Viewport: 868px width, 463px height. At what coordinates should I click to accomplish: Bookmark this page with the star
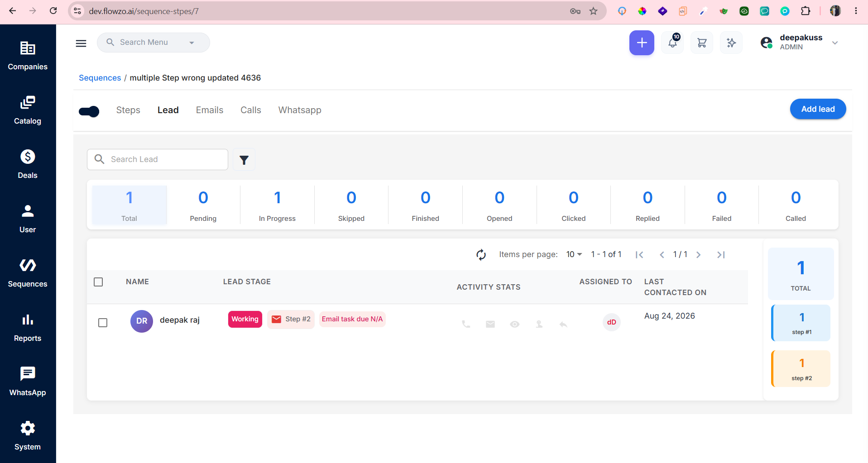(593, 11)
